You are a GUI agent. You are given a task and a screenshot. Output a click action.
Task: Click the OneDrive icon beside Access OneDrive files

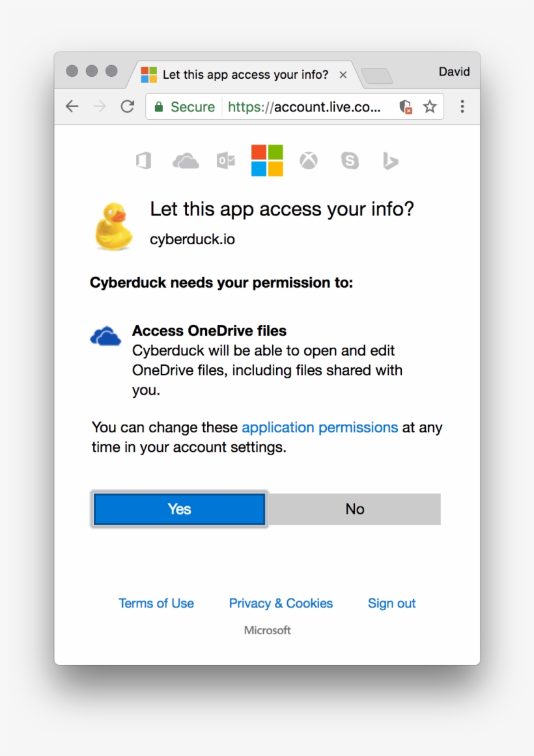tap(105, 335)
